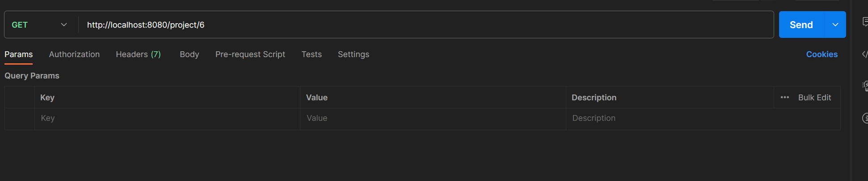Open the comments icon in right sidebar

(865, 22)
